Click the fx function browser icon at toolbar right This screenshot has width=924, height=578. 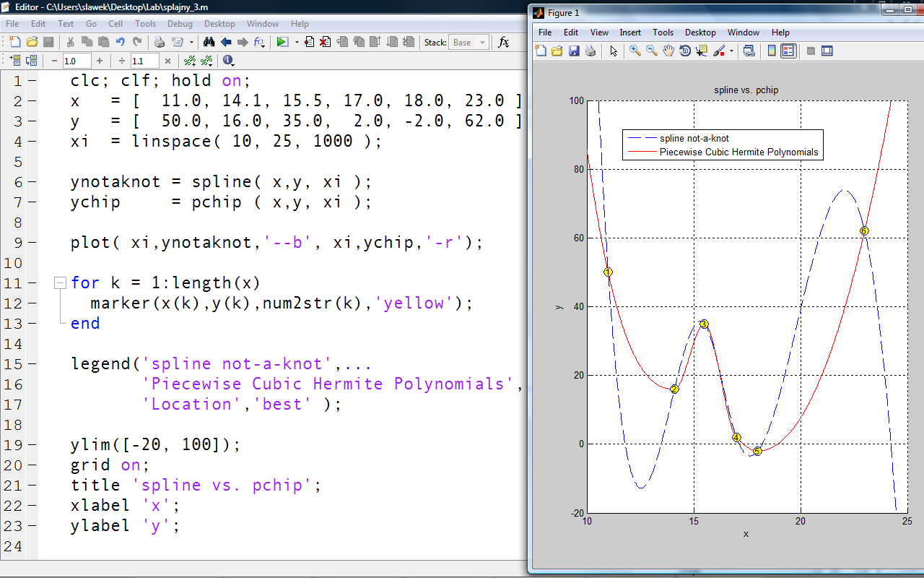click(x=504, y=42)
